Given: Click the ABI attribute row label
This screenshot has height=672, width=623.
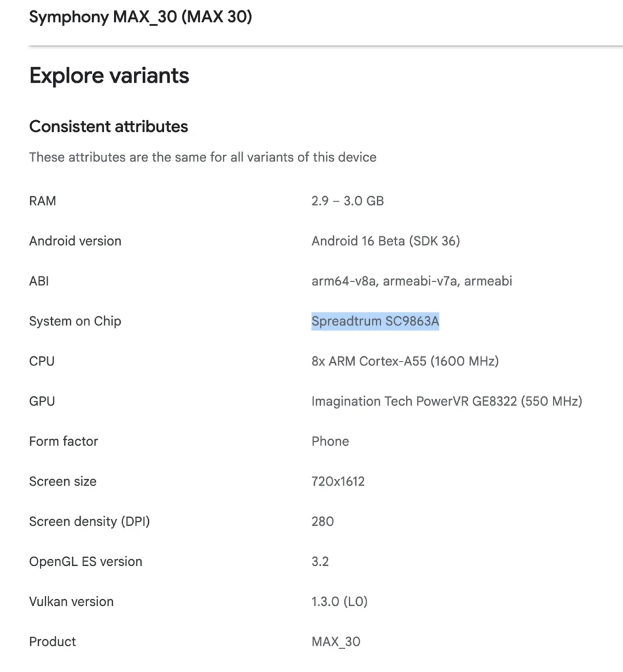Looking at the screenshot, I should 39,281.
